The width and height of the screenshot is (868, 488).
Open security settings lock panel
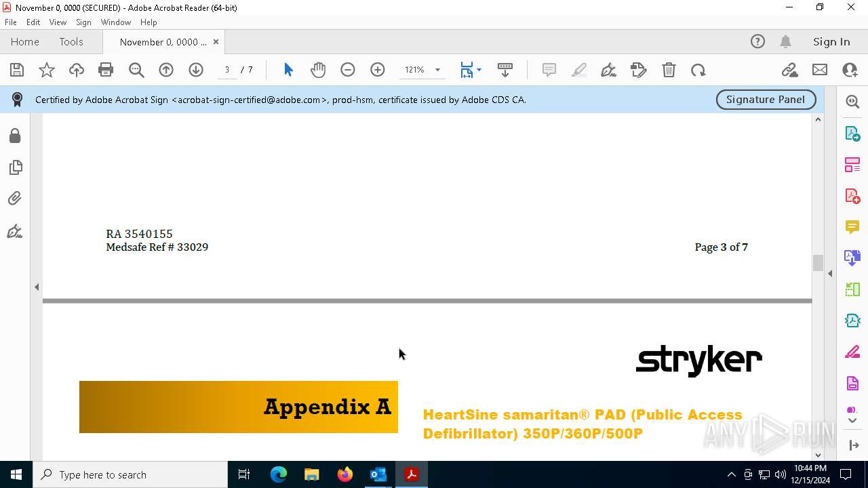click(15, 136)
